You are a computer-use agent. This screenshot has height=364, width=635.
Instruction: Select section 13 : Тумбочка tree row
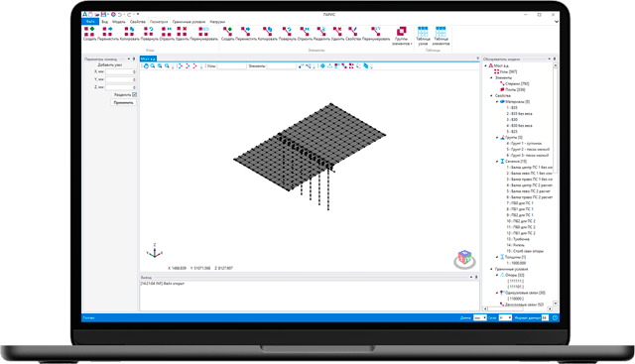[518, 239]
